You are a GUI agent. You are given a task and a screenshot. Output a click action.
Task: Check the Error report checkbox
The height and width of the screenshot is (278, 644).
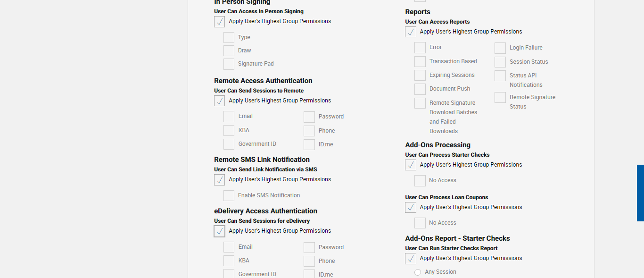420,48
